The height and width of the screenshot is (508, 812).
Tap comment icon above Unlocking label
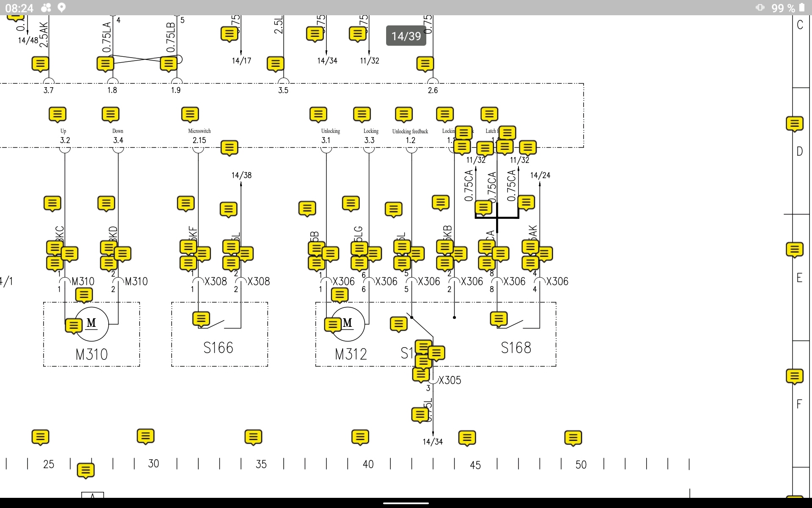[318, 114]
